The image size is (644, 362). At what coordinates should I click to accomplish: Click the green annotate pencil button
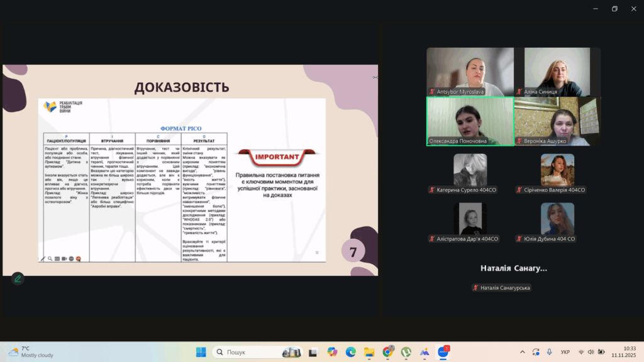(18, 278)
